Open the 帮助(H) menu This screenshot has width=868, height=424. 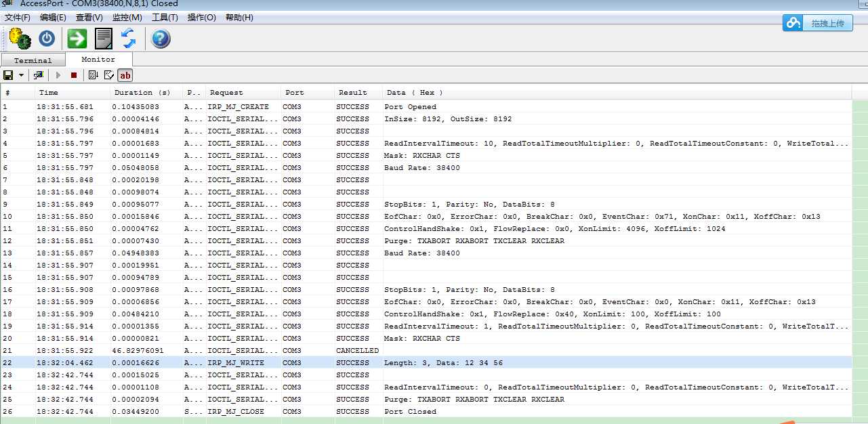pos(239,18)
